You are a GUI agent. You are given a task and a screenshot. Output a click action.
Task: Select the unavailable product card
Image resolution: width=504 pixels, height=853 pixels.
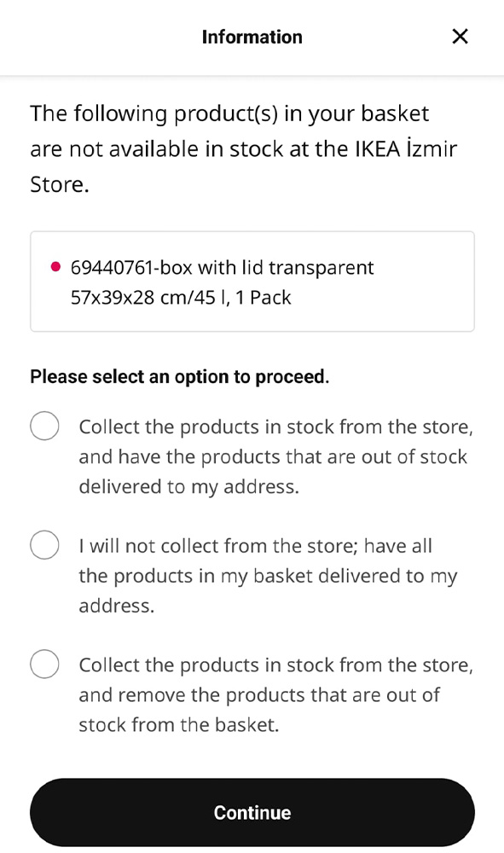point(252,281)
